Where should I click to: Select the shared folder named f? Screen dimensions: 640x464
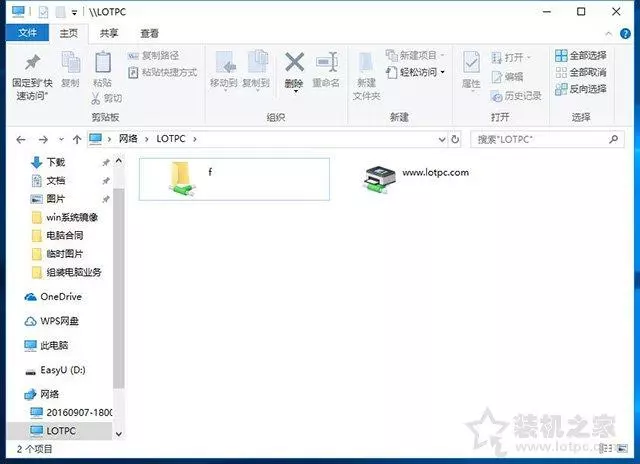[x=234, y=179]
